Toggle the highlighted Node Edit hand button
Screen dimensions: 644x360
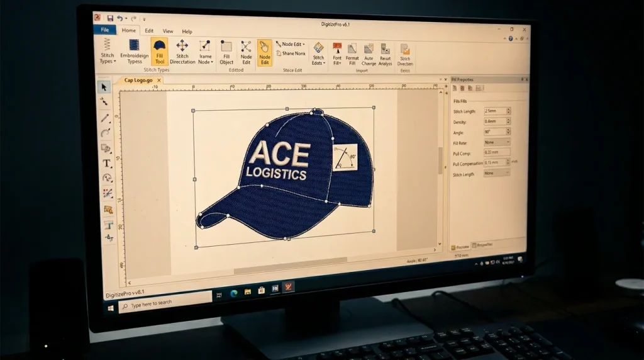265,53
